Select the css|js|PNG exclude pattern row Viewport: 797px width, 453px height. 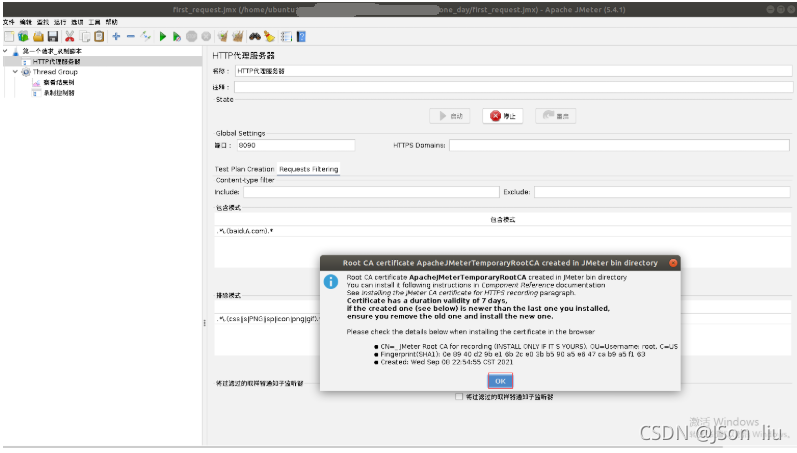(x=267, y=319)
